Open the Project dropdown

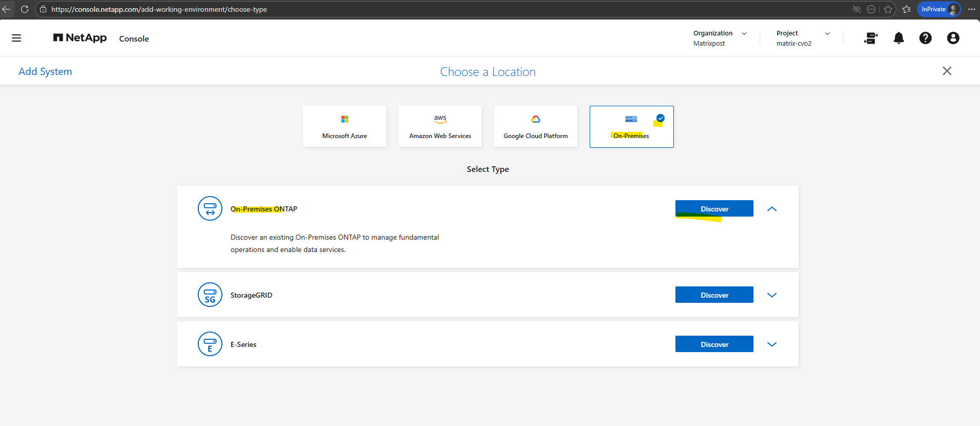pyautogui.click(x=803, y=38)
